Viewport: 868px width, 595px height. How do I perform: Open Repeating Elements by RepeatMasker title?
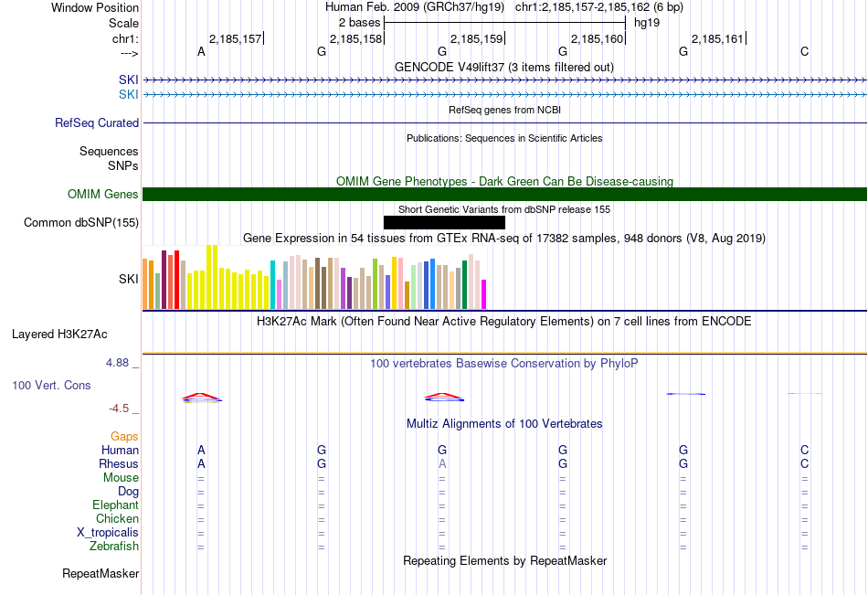505,560
